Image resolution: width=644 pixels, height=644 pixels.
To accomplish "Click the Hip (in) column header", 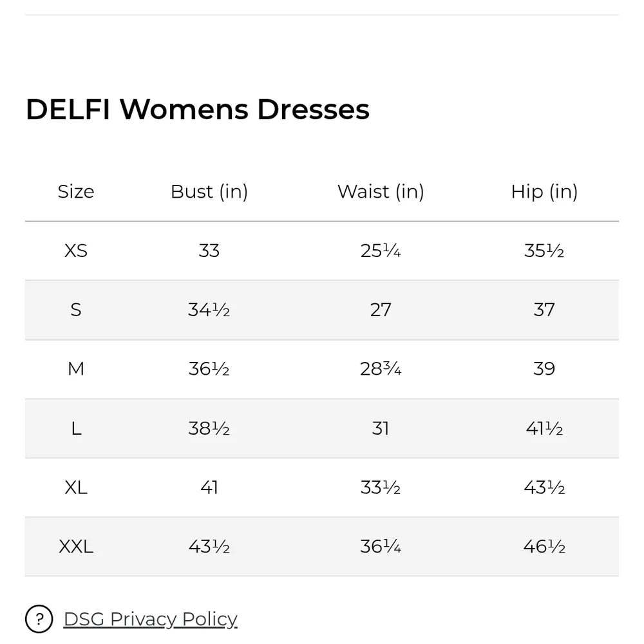I will (x=544, y=191).
